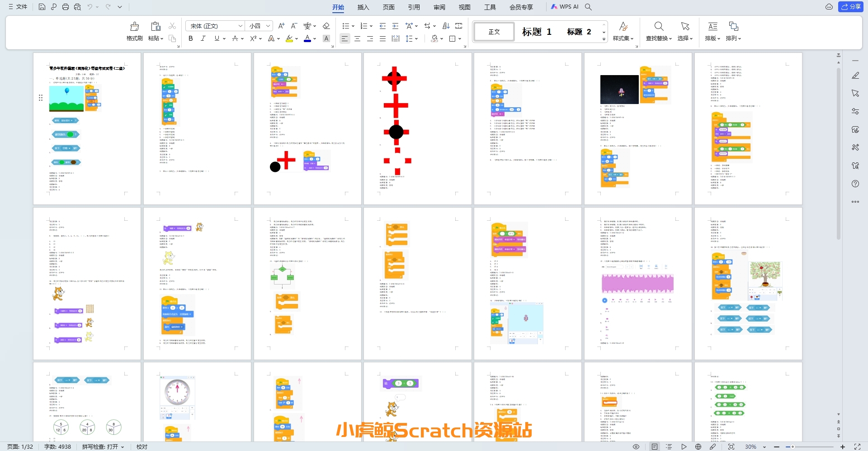Decrease font size with A- icon
Image resolution: width=868 pixels, height=451 pixels.
click(294, 26)
